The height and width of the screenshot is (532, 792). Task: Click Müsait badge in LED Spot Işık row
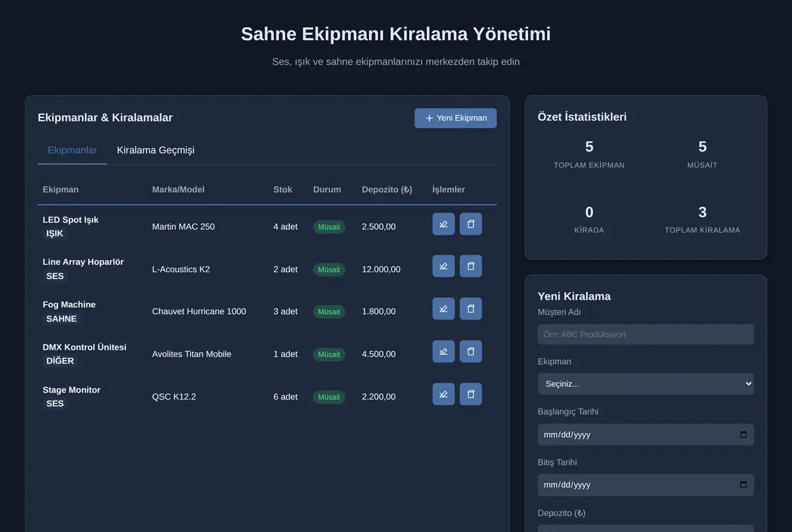point(329,227)
